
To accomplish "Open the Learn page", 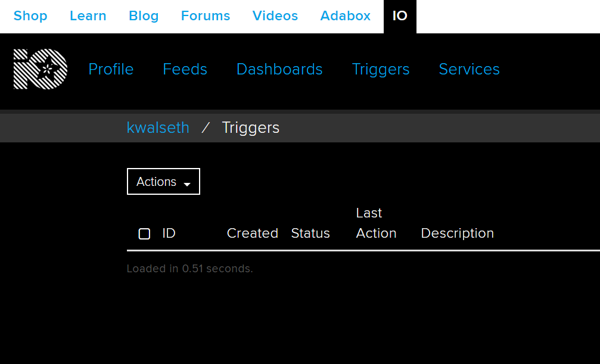I will click(x=88, y=16).
